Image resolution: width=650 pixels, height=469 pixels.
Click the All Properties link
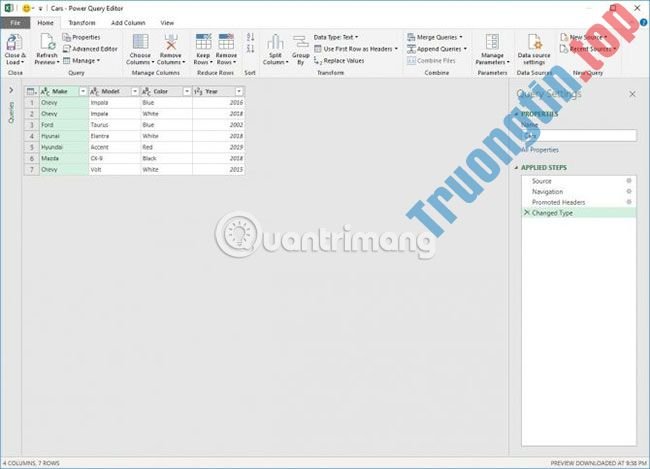[x=540, y=150]
